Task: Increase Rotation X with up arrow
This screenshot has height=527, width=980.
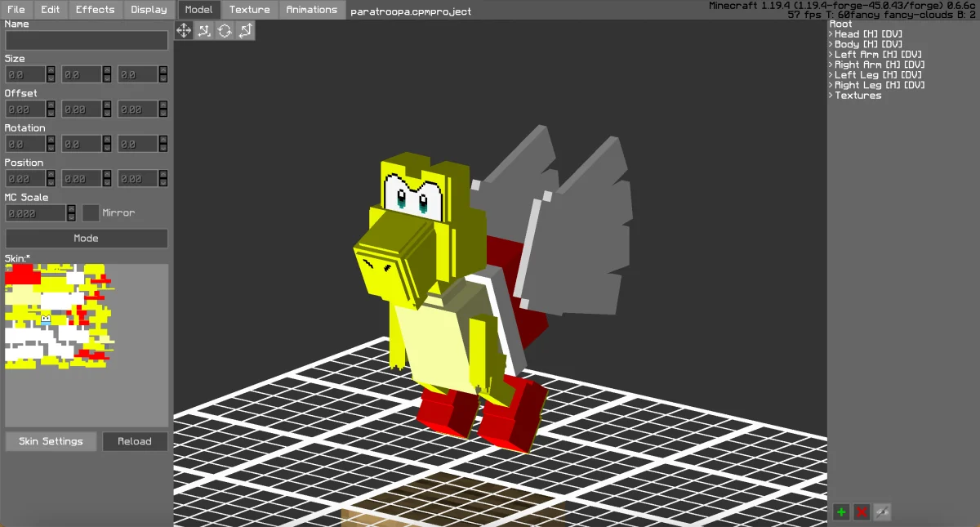Action: pyautogui.click(x=51, y=140)
